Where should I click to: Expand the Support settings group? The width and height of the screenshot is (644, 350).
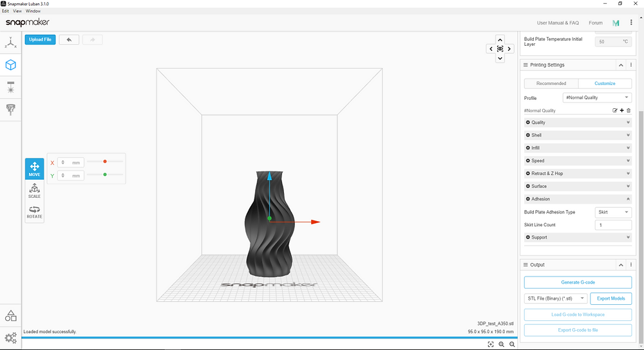tap(578, 237)
